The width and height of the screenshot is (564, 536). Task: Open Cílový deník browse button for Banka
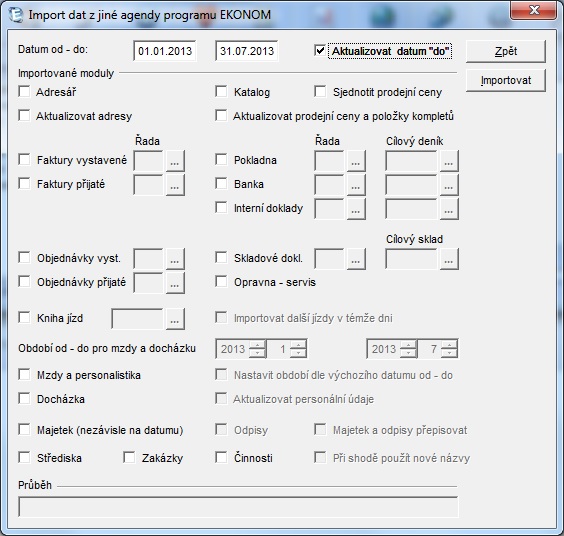(x=449, y=185)
